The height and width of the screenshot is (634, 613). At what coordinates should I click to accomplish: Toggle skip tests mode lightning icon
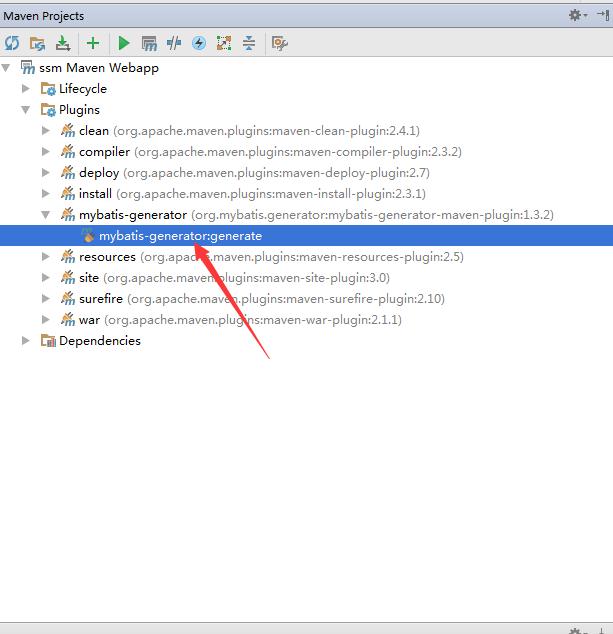199,43
